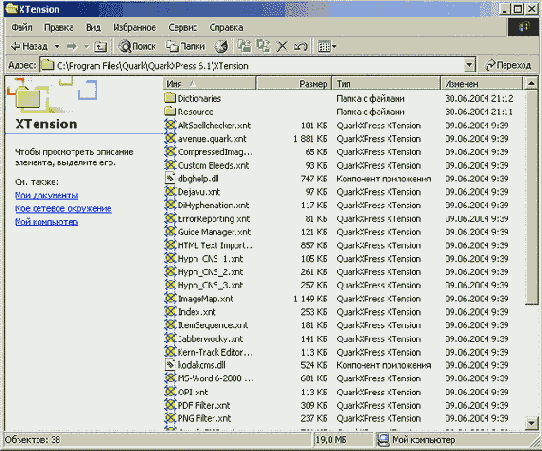
Task: Open the Мое сетевое окружение link
Action: 63,209
